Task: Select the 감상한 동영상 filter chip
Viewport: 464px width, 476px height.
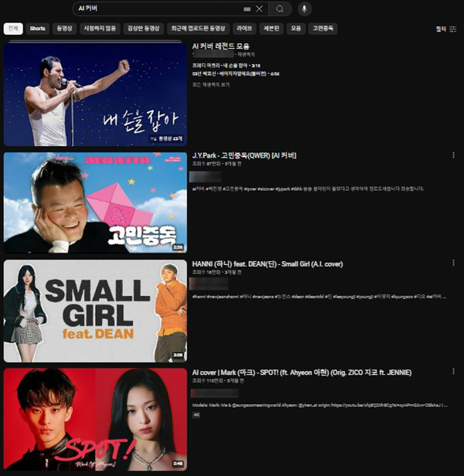Action: [x=143, y=29]
